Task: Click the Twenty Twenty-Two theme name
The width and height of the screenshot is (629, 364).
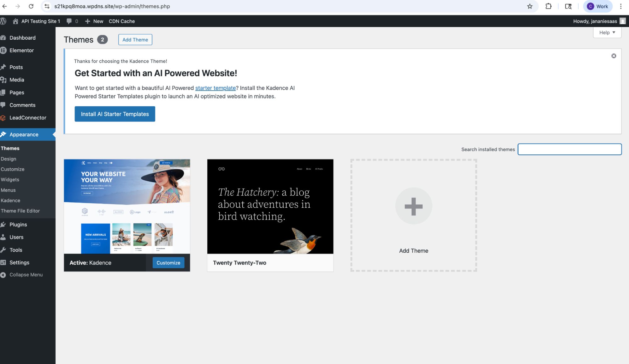Action: click(x=239, y=263)
